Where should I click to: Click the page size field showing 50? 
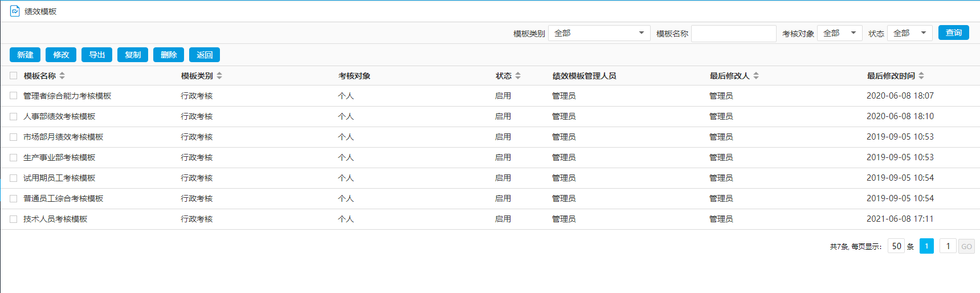click(896, 246)
